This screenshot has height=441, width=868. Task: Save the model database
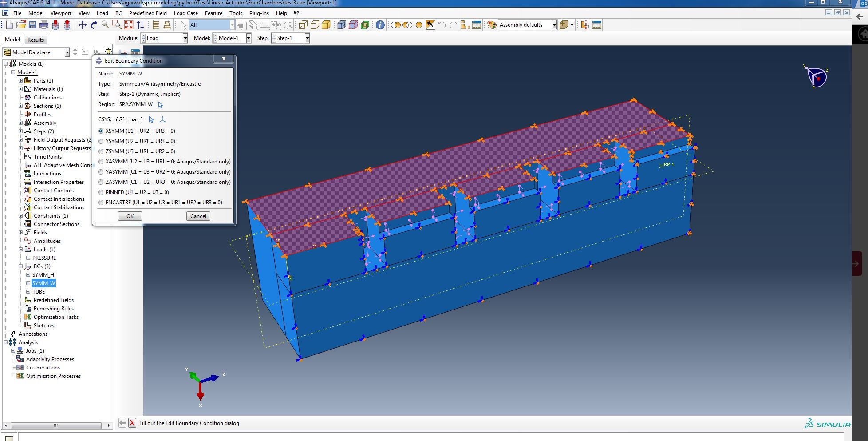click(x=32, y=25)
